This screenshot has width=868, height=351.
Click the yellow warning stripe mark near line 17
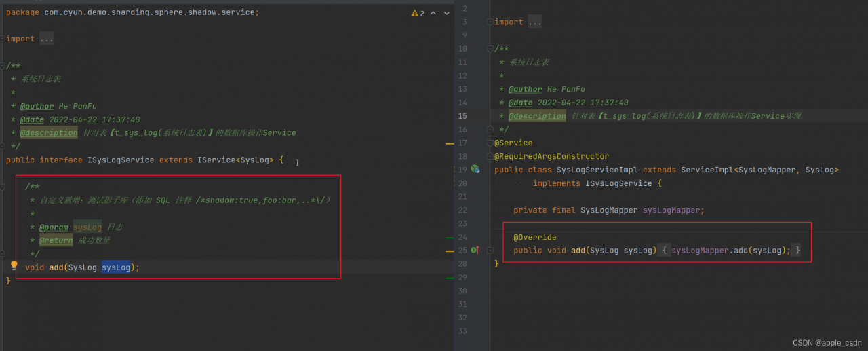click(449, 144)
